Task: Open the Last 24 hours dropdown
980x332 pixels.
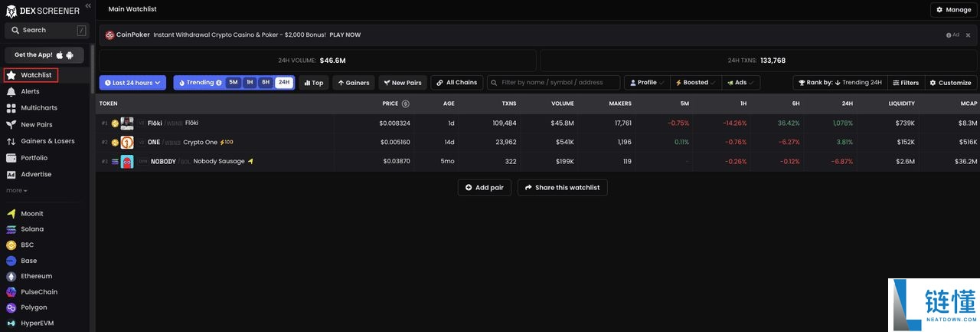Action: tap(132, 83)
